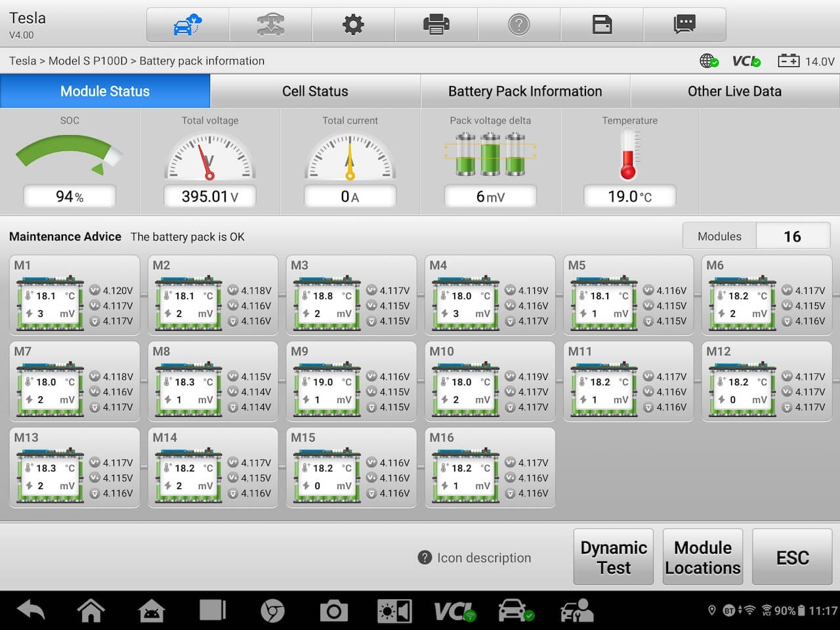
Task: Tap the Total current gauge dial
Action: 350,156
